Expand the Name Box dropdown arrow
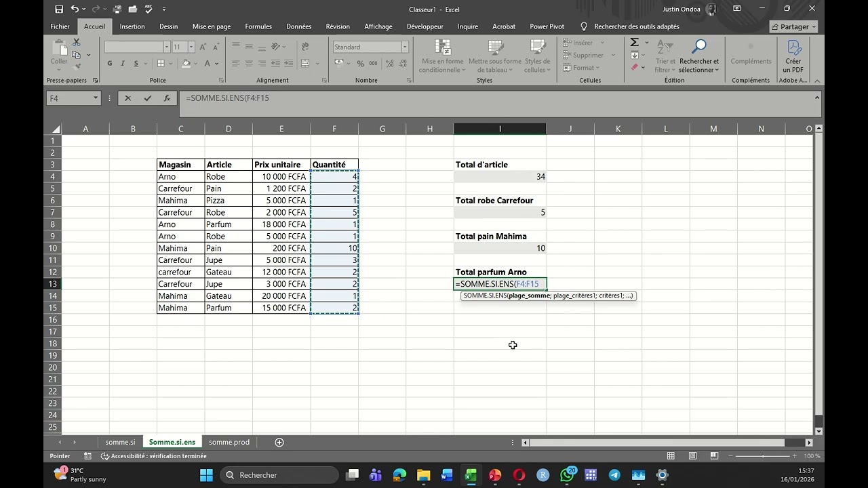 (95, 98)
